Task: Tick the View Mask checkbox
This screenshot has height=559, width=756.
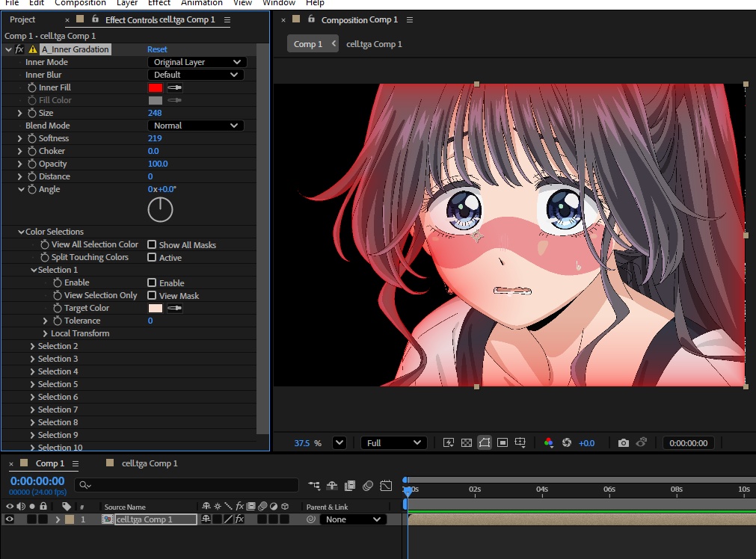Action: pos(152,295)
